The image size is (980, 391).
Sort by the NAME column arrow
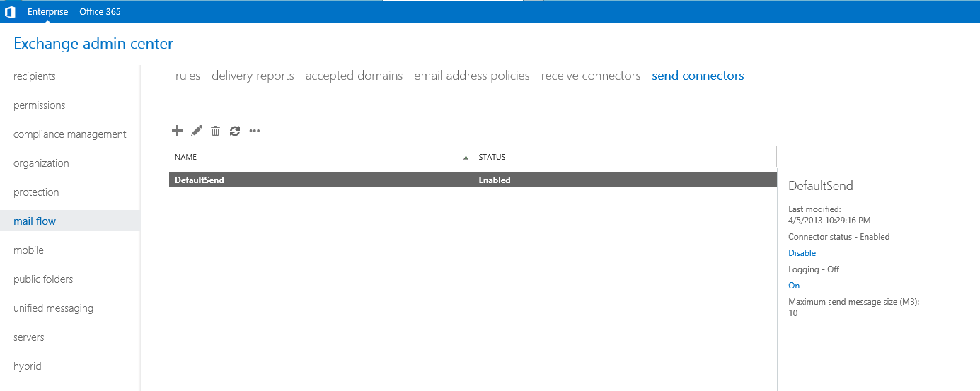coord(466,158)
